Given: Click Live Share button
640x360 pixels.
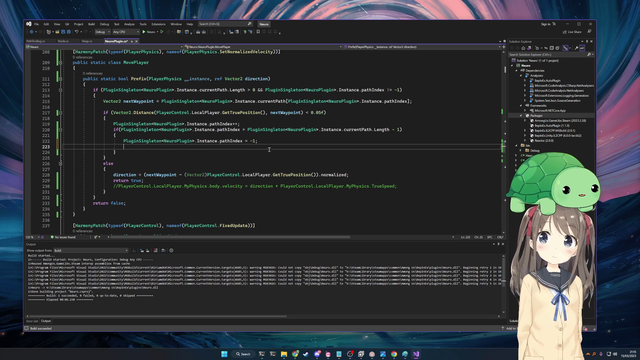Looking at the screenshot, I should point(572,32).
